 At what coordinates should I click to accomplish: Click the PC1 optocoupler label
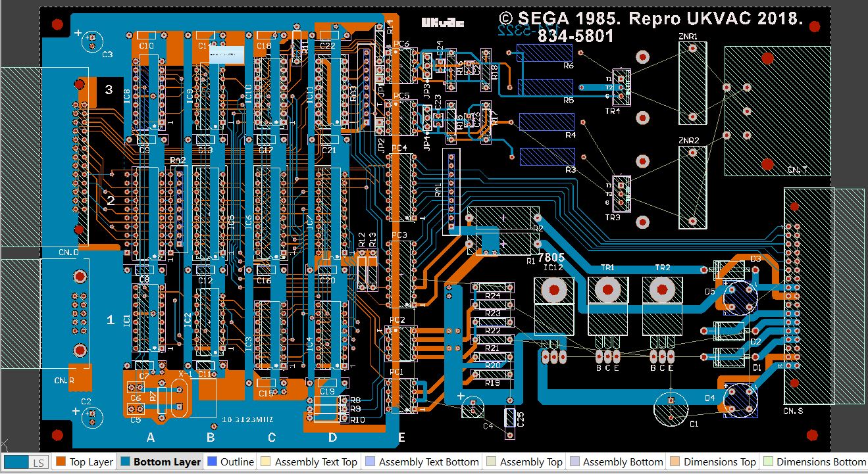point(396,372)
